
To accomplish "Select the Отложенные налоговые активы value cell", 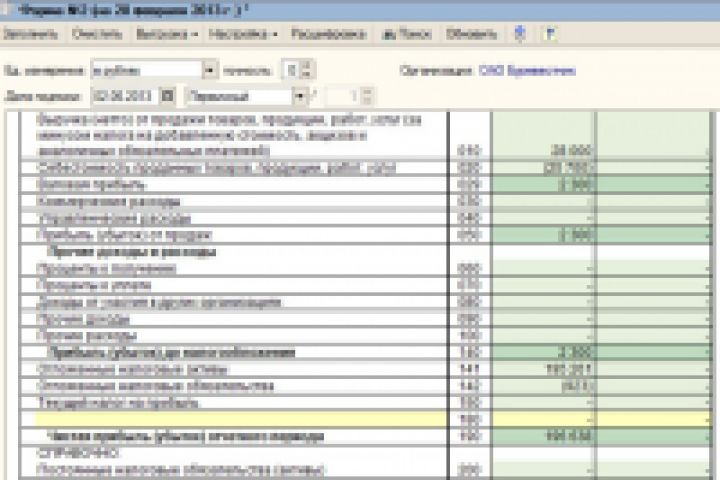I will point(543,369).
